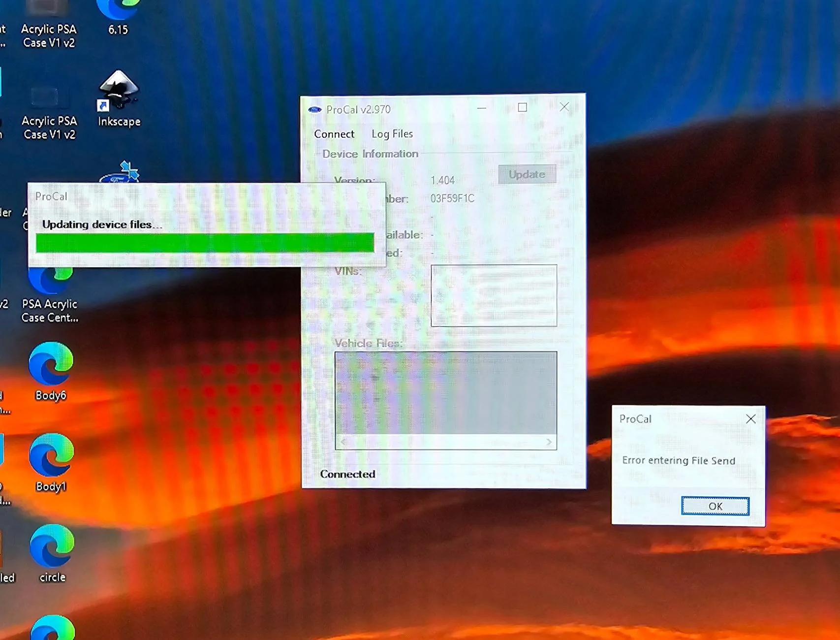Select the Acrylic PSA Case V1 v2 icon above Inkscape row

[x=49, y=25]
